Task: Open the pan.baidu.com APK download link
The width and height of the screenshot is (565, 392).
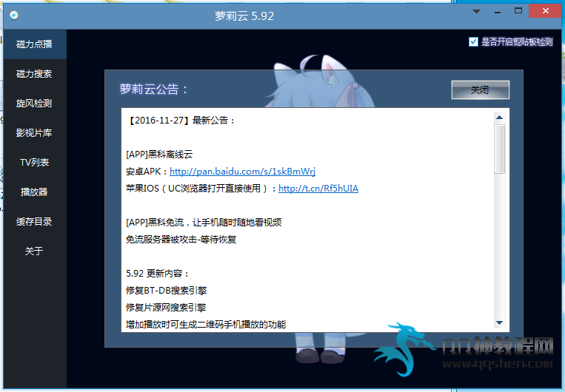Action: point(242,172)
